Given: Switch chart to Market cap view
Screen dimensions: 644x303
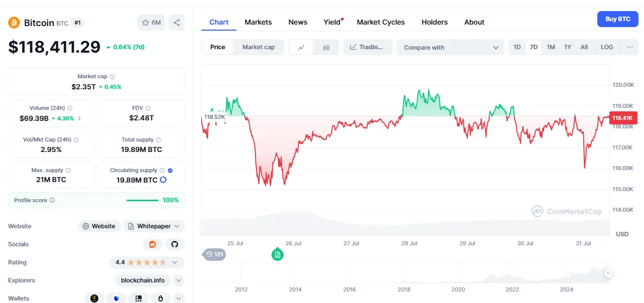Looking at the screenshot, I should [259, 47].
